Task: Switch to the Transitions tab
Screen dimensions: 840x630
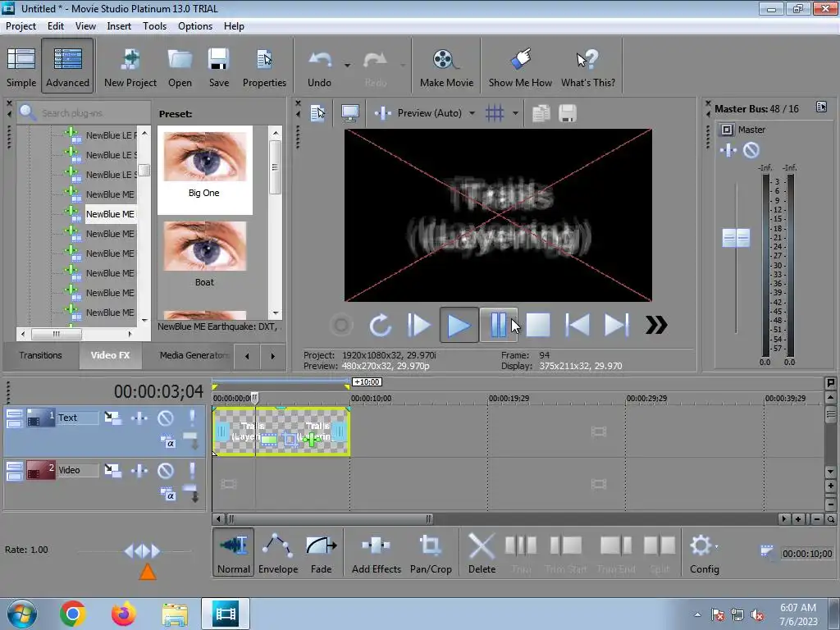Action: coord(41,355)
